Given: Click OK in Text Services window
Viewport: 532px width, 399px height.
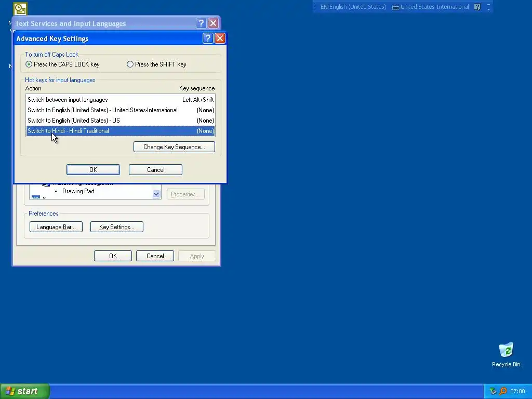Looking at the screenshot, I should 113,256.
